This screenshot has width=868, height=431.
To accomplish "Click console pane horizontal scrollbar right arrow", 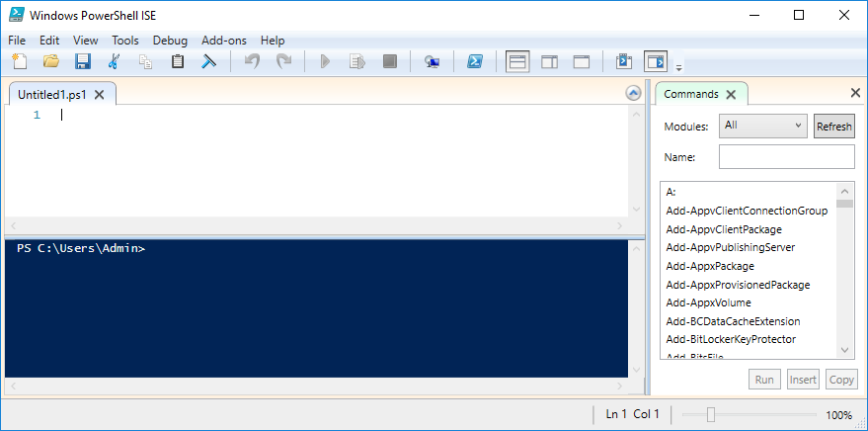I will [x=619, y=385].
